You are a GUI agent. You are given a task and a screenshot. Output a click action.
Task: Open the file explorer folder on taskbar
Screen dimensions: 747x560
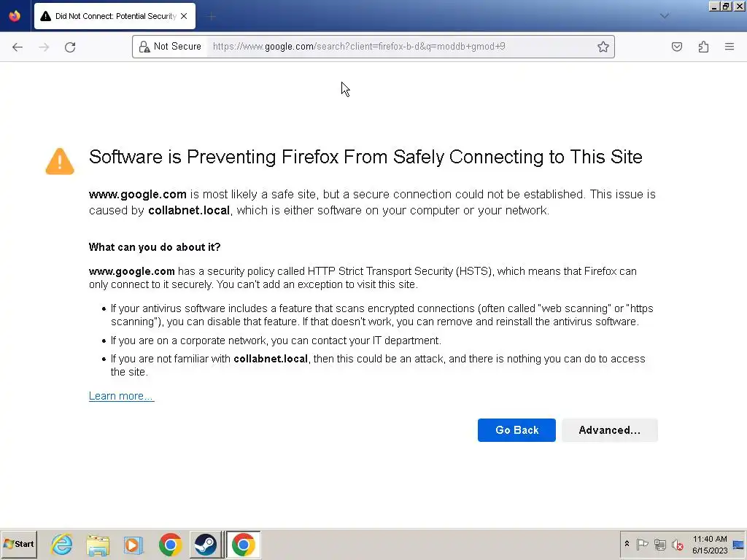pos(98,545)
